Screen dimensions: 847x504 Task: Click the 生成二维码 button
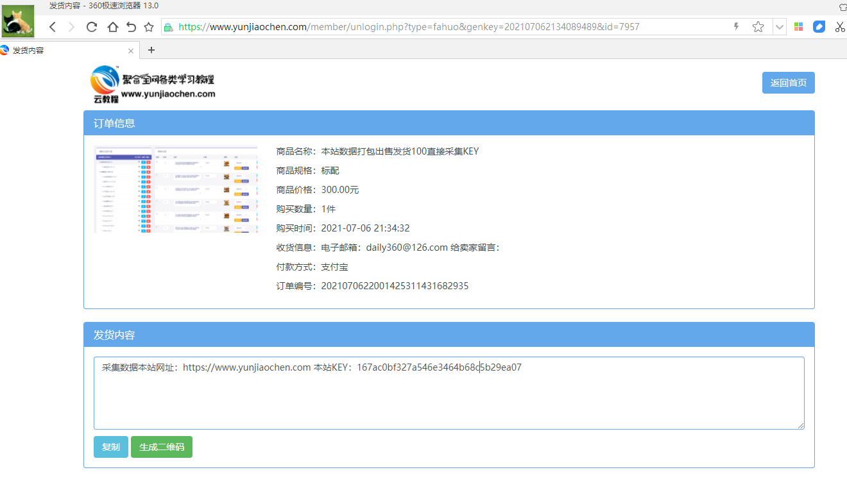(x=162, y=447)
